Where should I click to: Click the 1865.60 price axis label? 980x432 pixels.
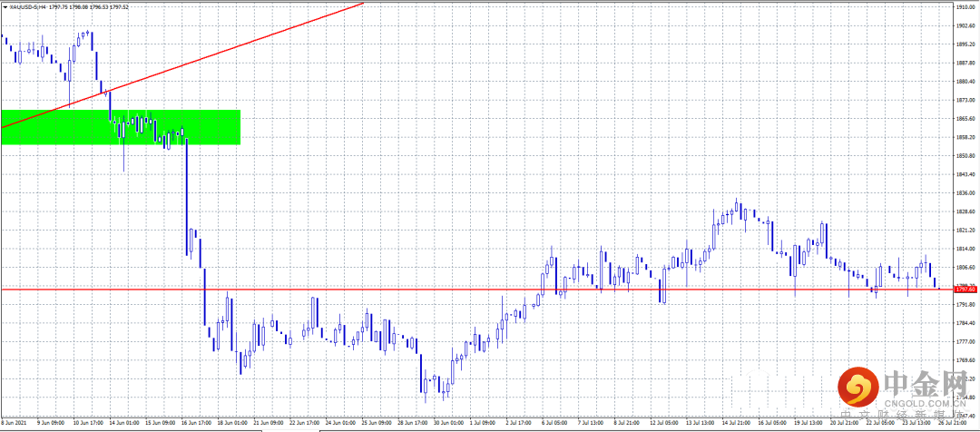pyautogui.click(x=966, y=118)
